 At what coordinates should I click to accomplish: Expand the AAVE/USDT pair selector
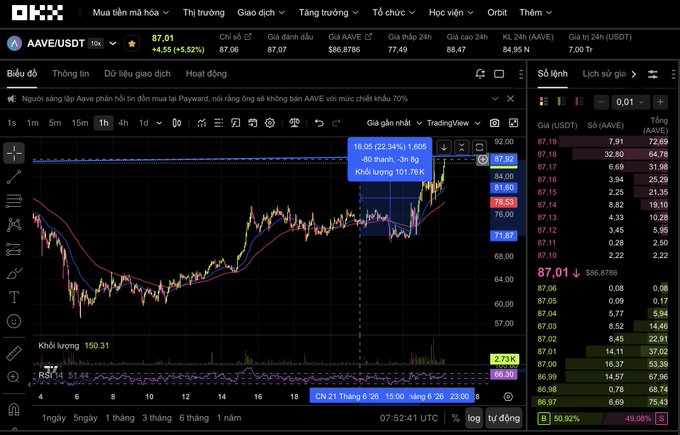(113, 43)
